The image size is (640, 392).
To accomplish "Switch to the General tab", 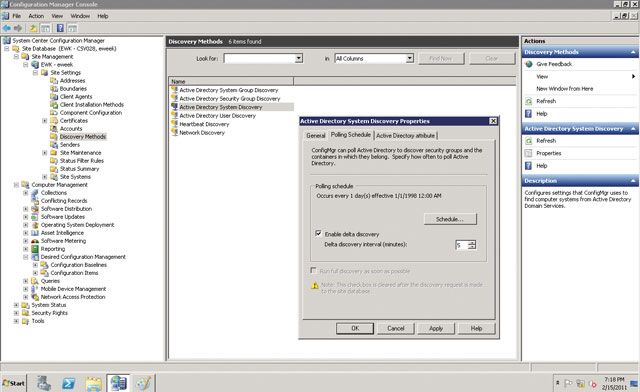I will pyautogui.click(x=316, y=136).
